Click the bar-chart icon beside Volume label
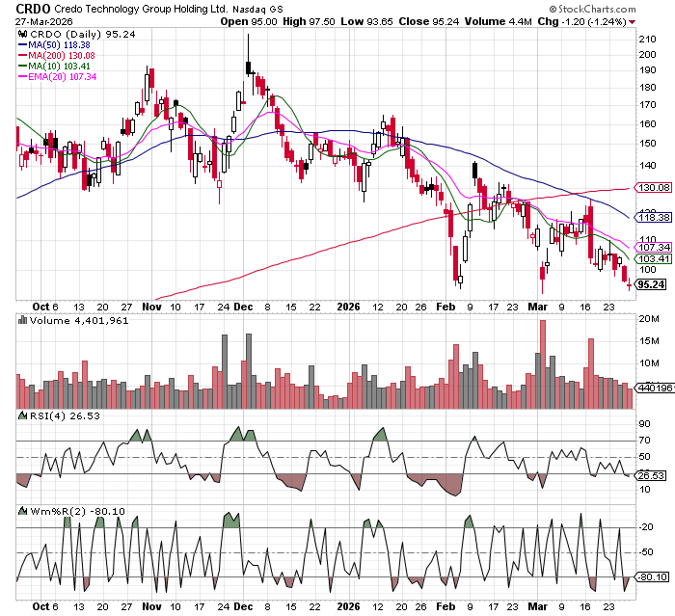Viewport: 675px width, 616px height. coord(22,320)
